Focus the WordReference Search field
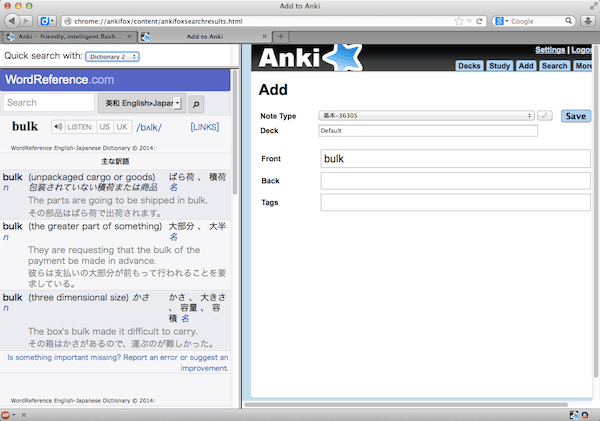 pos(49,103)
